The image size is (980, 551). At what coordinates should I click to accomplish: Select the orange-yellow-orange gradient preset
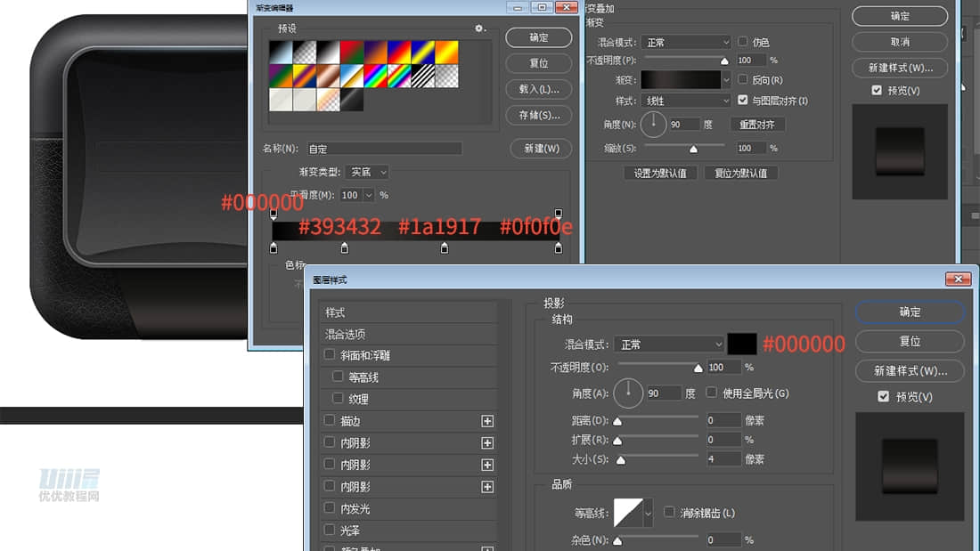(447, 53)
